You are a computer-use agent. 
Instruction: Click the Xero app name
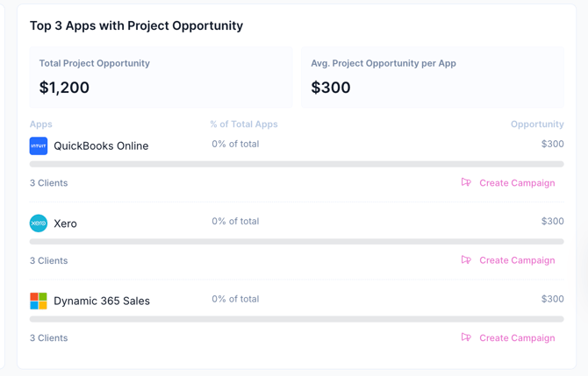point(65,223)
